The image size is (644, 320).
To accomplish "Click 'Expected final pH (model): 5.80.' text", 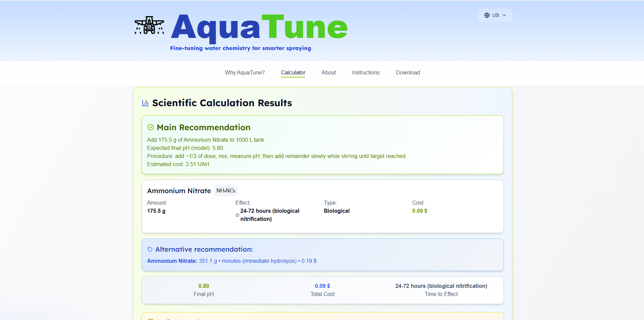I will (x=186, y=148).
